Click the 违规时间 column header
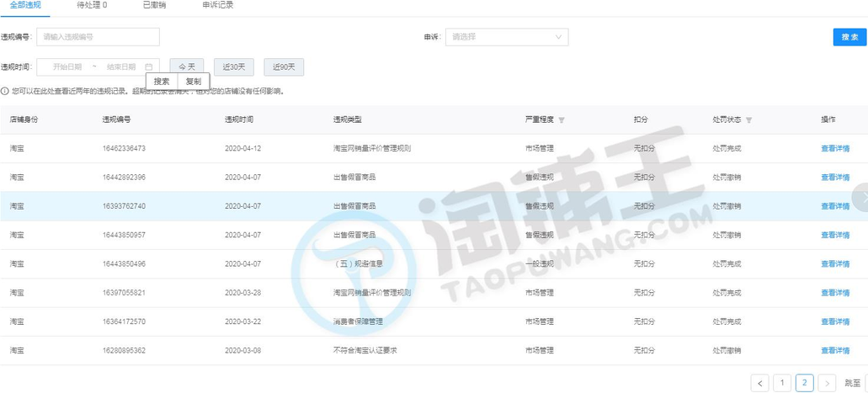Viewport: 868px width, 393px height. pos(239,120)
